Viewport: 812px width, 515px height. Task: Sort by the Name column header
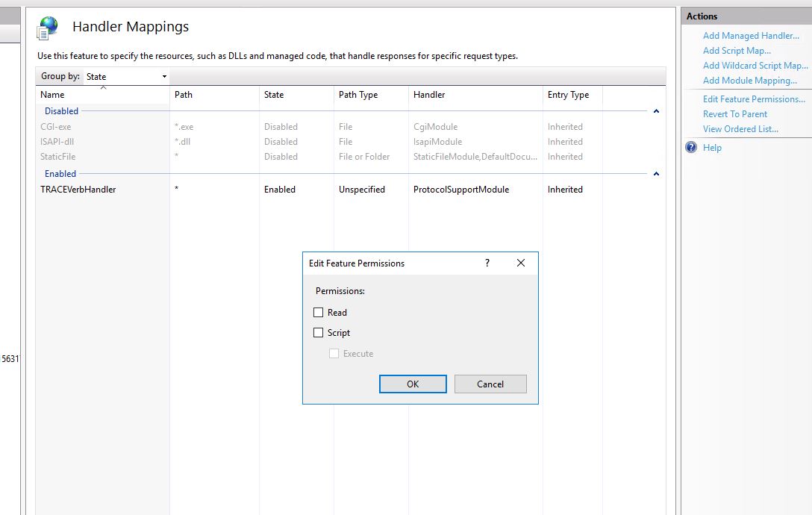[52, 95]
